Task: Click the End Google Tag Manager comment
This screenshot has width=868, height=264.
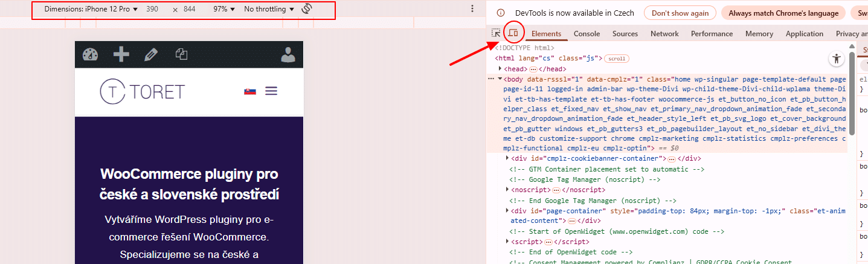Action: tap(593, 200)
